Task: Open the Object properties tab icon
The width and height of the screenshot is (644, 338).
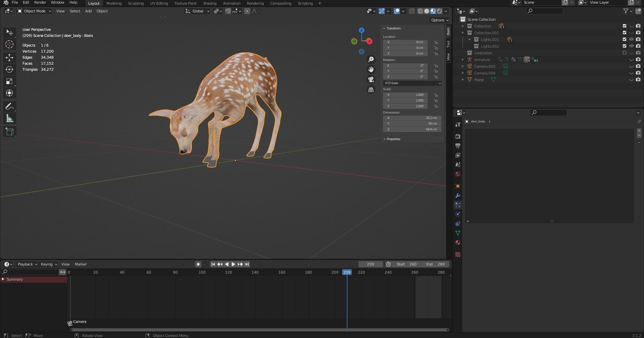Action: point(458,186)
